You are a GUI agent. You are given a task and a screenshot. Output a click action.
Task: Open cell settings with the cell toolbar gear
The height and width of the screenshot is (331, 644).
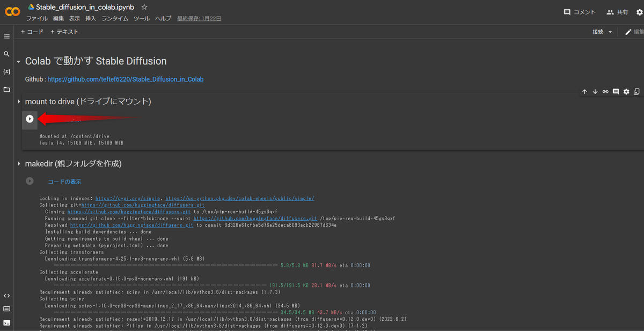click(x=626, y=92)
